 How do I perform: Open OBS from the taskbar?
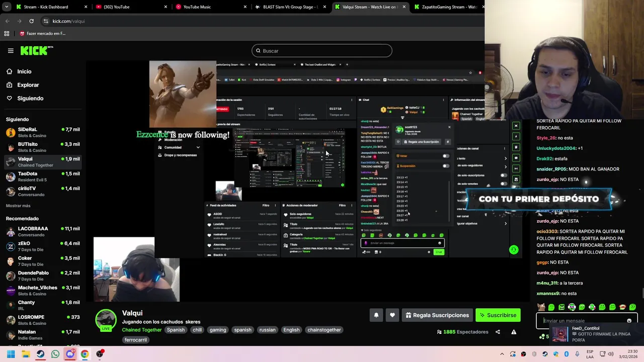coord(100,354)
